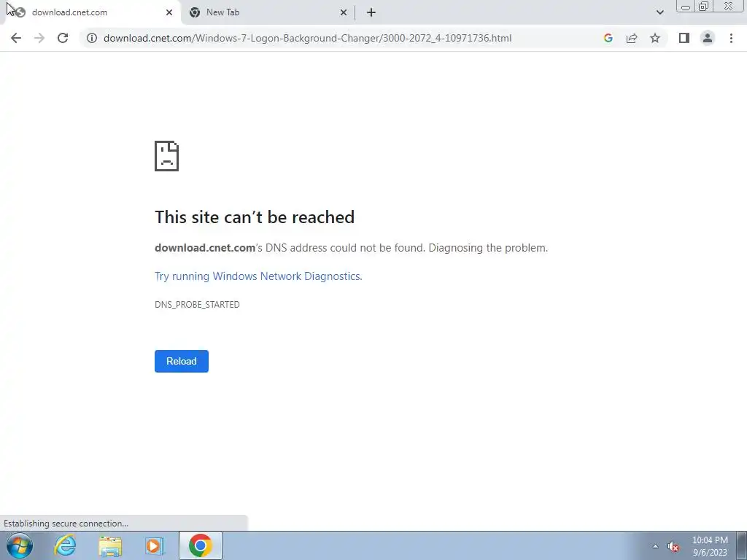This screenshot has width=747, height=560.
Task: Close the download.cnet.com tab
Action: tap(169, 12)
